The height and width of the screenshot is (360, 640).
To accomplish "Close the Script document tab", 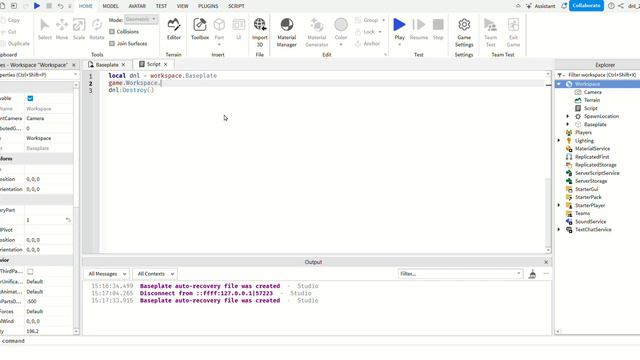I will tap(165, 64).
